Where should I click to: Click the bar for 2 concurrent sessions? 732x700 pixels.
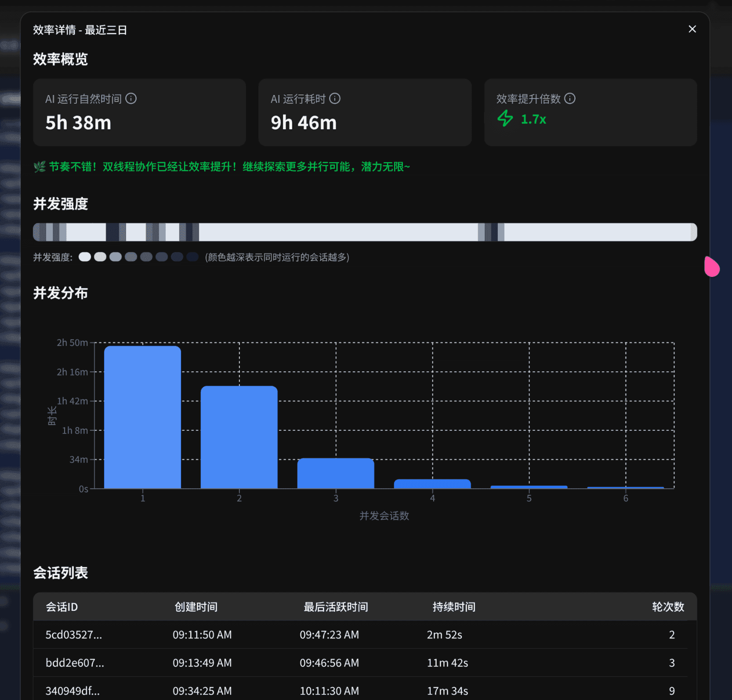(x=239, y=437)
